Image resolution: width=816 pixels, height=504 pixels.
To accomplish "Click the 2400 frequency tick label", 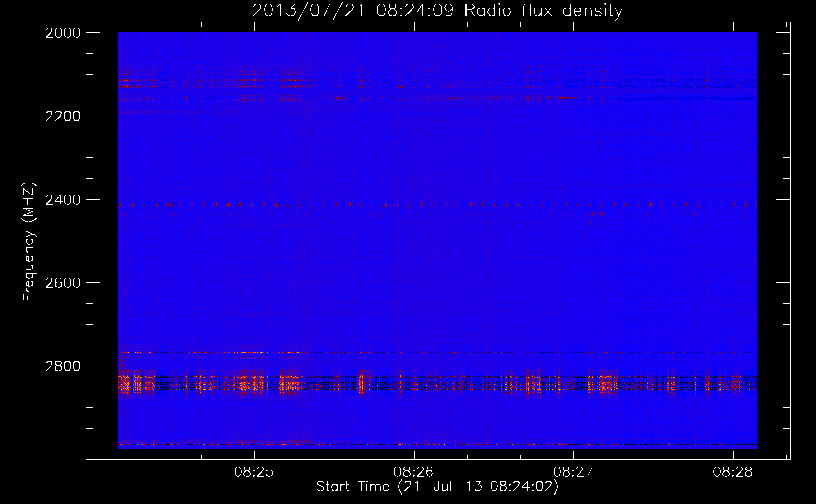I will (x=63, y=200).
